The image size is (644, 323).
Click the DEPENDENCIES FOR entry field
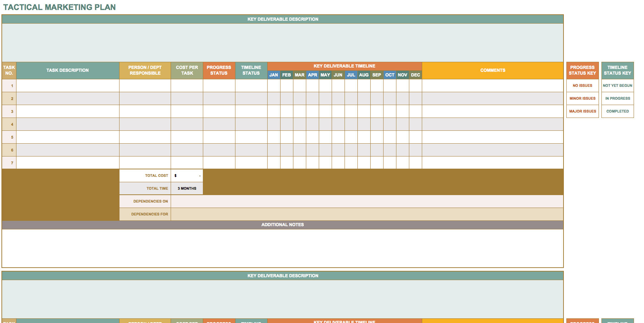tap(367, 214)
